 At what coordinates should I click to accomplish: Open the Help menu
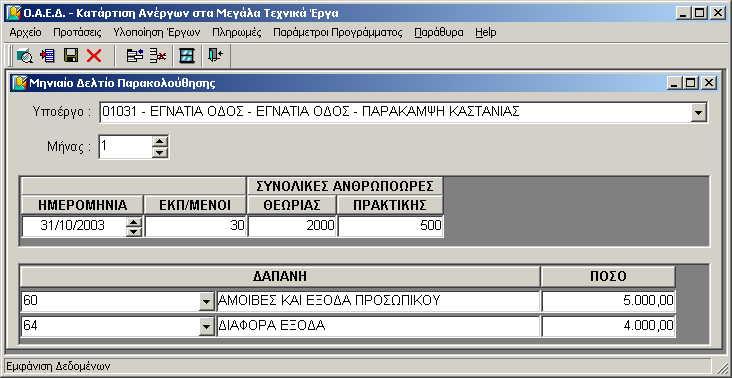coord(486,33)
